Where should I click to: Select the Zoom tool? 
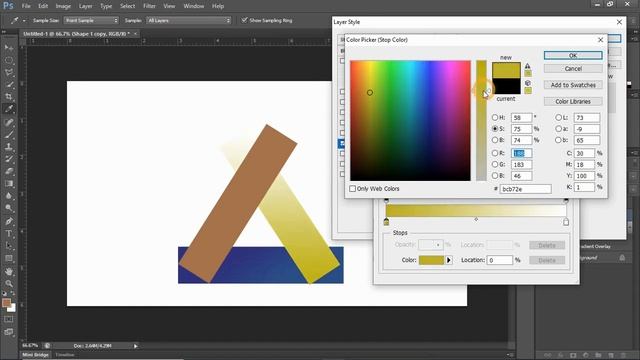[9, 284]
